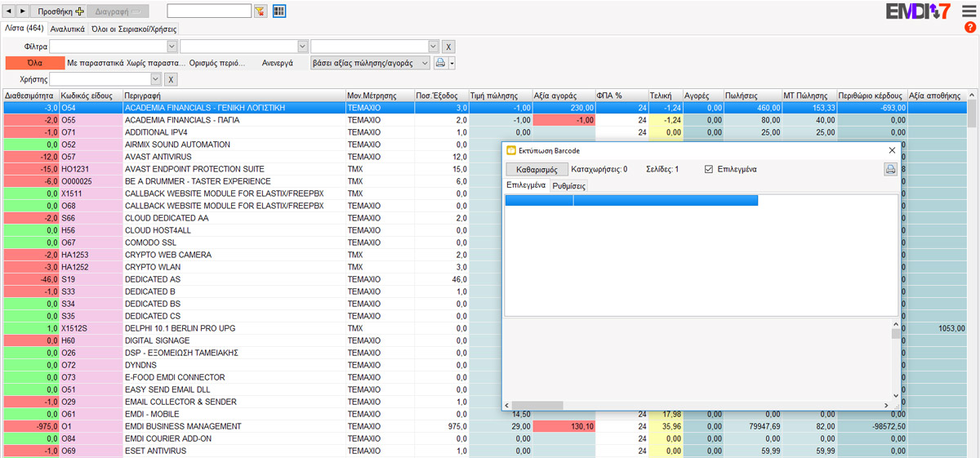980x458 pixels.
Task: Select row DIGITAL SIGNAGE
Action: click(485, 340)
